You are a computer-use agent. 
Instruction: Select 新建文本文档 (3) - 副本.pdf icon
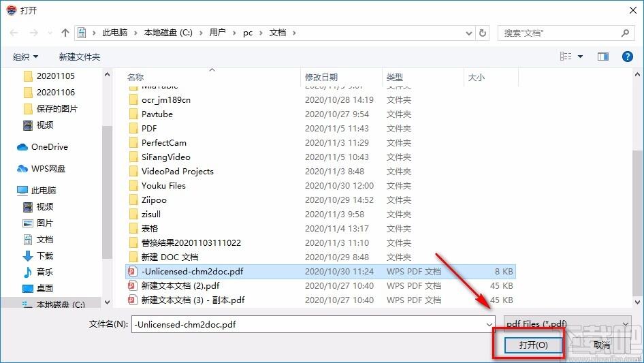tap(132, 300)
